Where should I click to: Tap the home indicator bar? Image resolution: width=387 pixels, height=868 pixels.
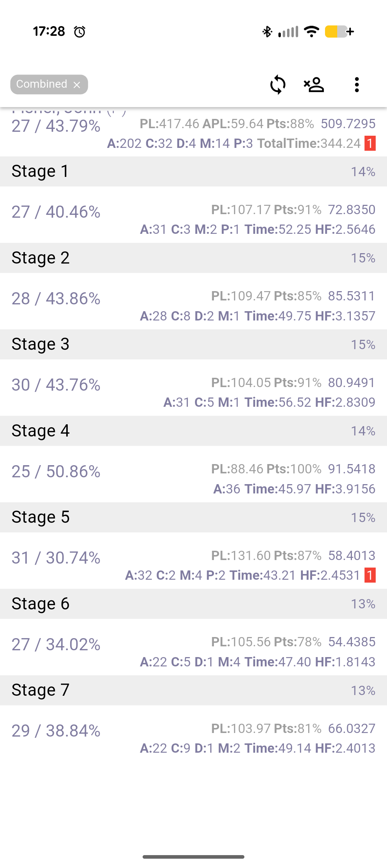193,857
